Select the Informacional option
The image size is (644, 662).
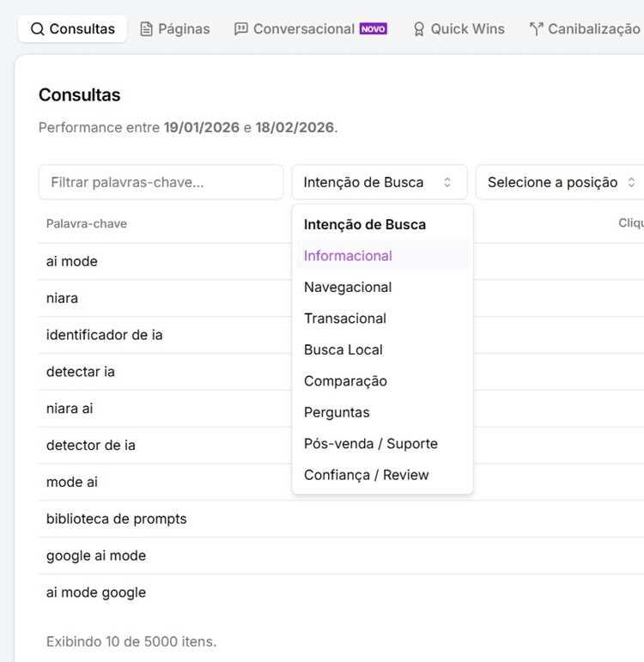coord(348,256)
